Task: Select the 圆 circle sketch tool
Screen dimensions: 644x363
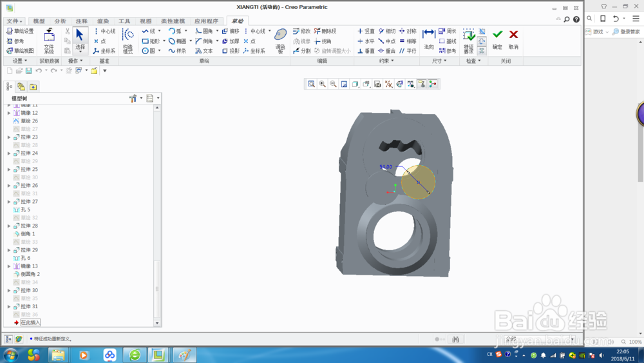Action: tap(149, 51)
